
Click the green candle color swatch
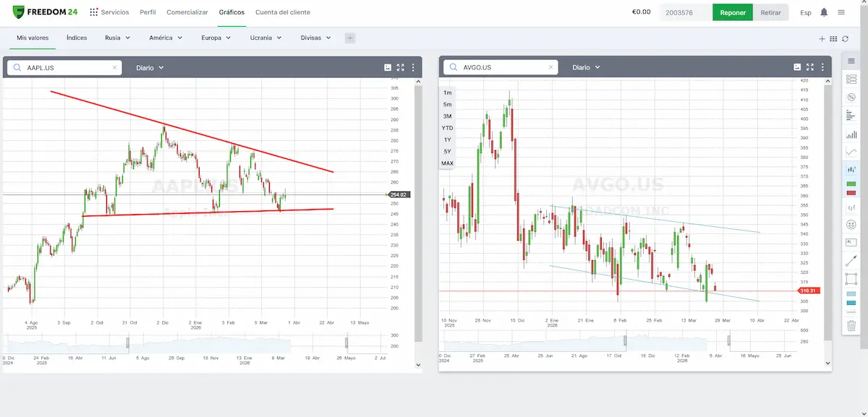(851, 185)
